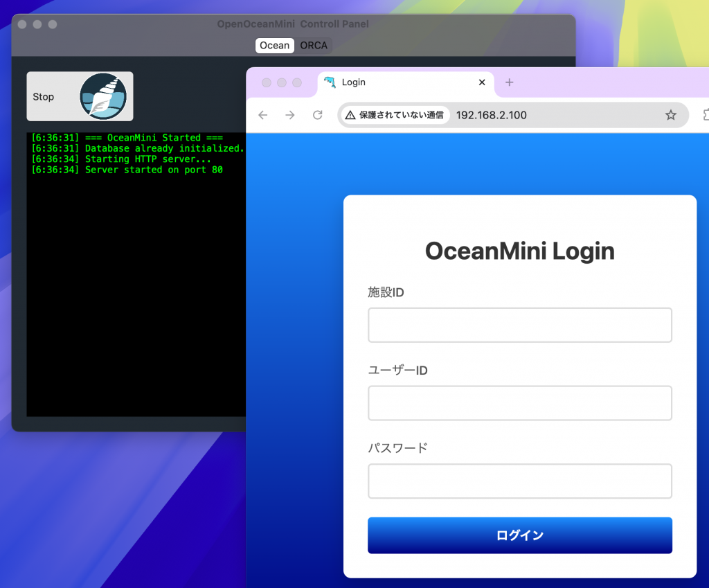Click the 保護されていない通信 security warning
This screenshot has width=709, height=588.
click(395, 115)
